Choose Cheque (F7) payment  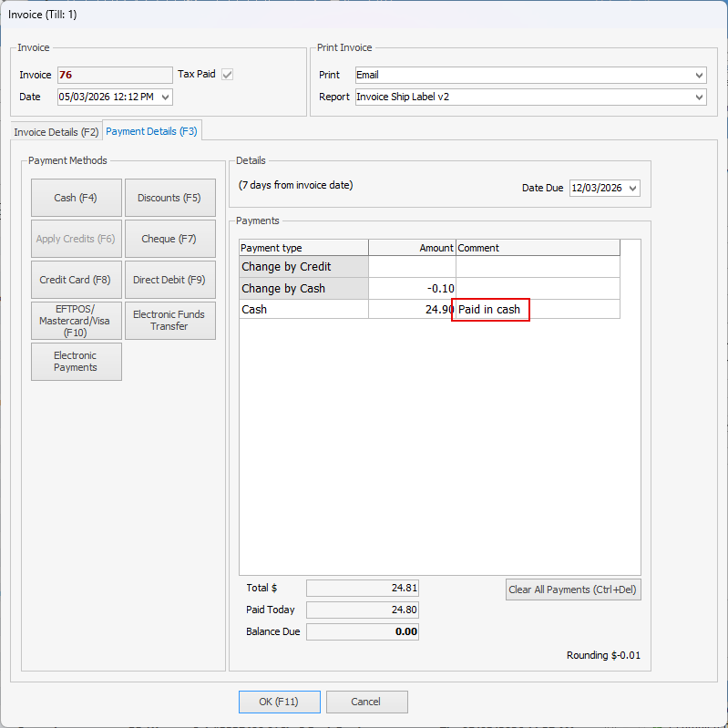pos(170,239)
